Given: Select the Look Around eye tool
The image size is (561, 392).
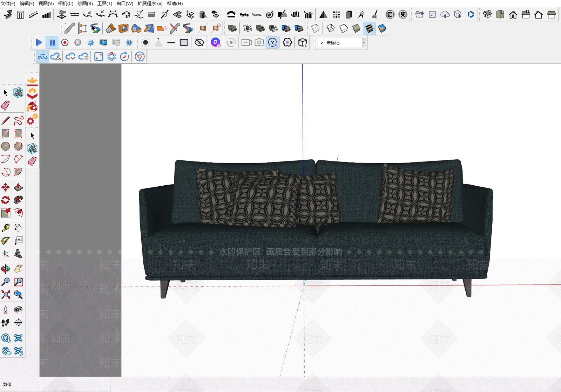Looking at the screenshot, I should tap(19, 310).
